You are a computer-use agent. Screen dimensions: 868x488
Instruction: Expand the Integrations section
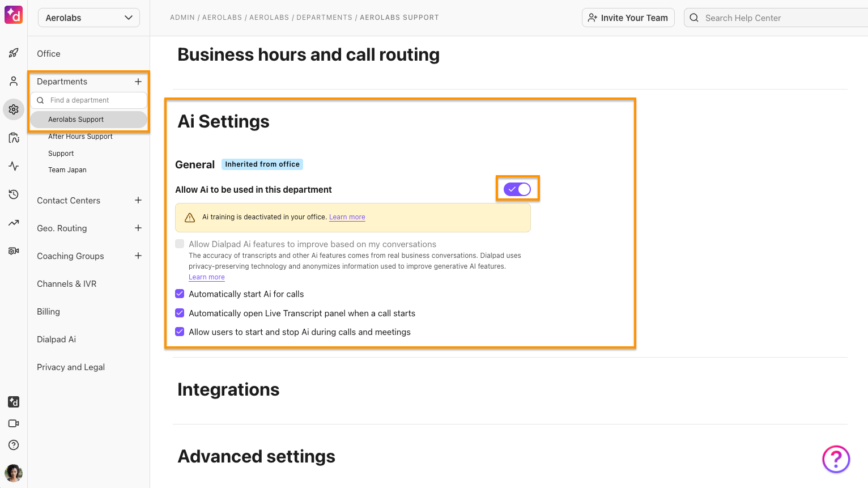click(228, 389)
